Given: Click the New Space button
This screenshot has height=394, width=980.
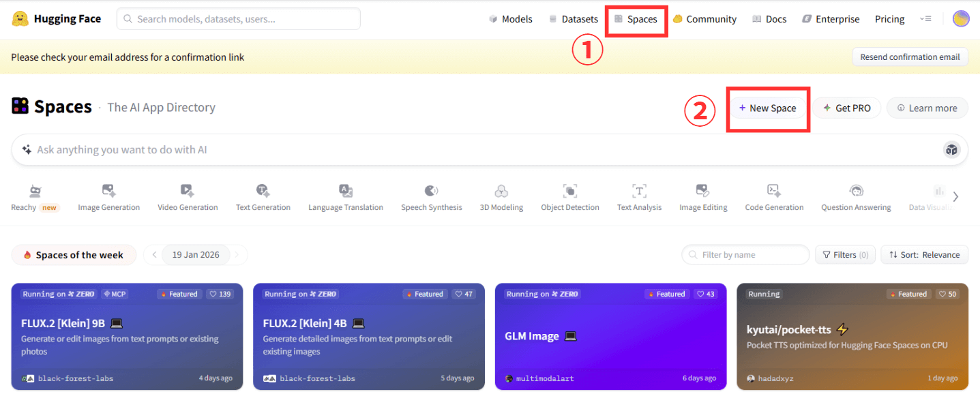Looking at the screenshot, I should point(767,108).
